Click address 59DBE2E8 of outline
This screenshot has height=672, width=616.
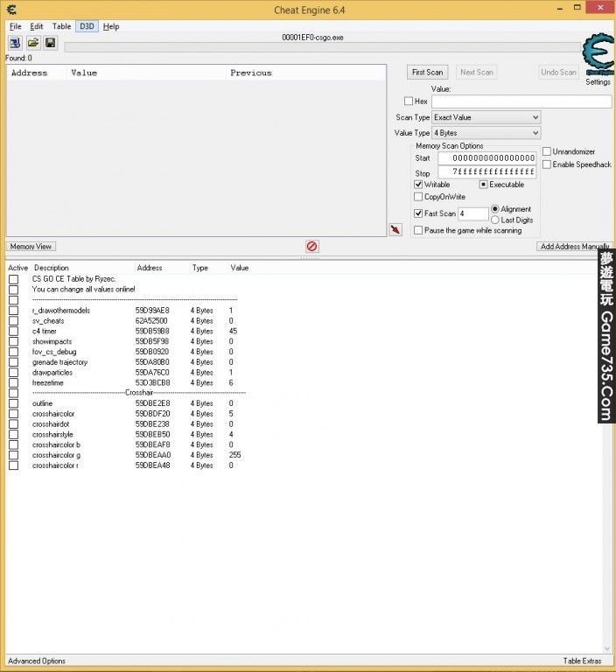coord(152,403)
